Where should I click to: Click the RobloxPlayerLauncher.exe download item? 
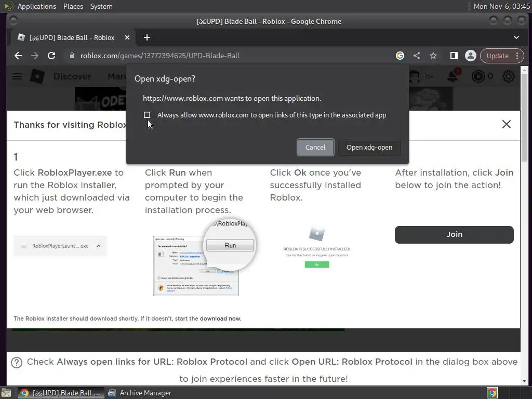[x=60, y=246]
